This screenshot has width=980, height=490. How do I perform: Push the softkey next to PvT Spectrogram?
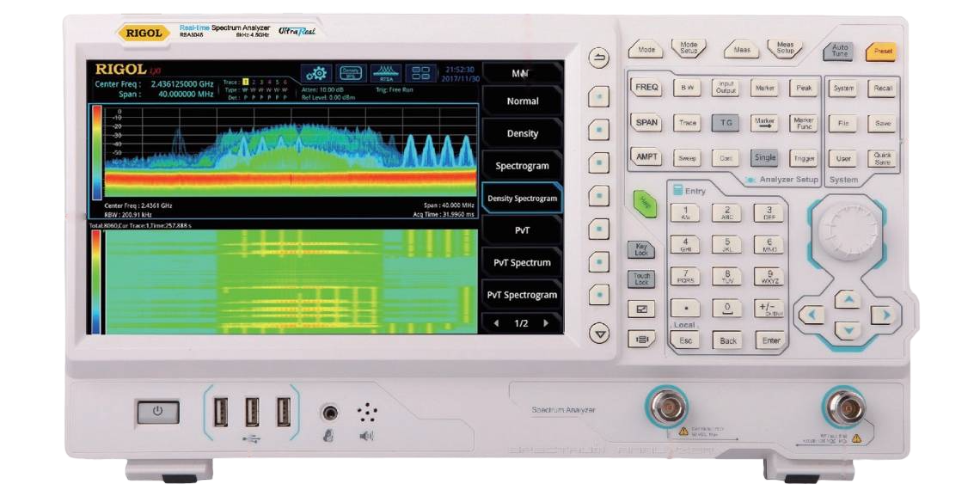pos(599,294)
